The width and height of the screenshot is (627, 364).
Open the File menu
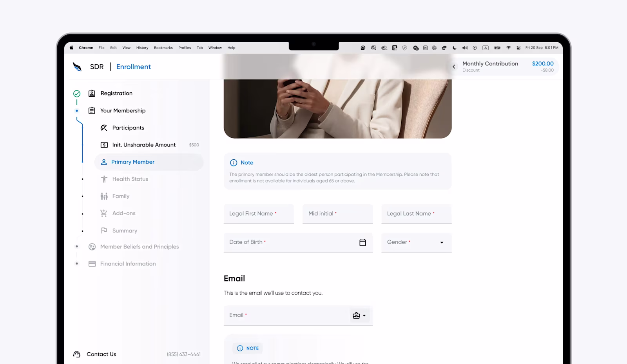pyautogui.click(x=101, y=48)
